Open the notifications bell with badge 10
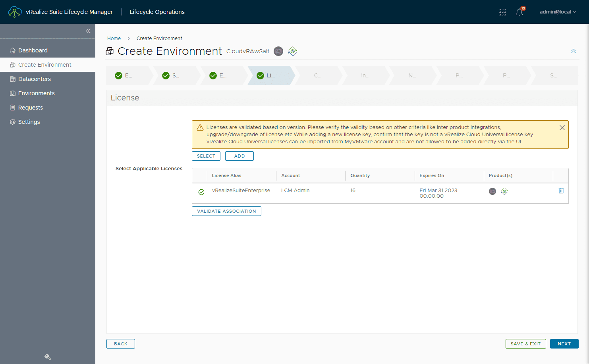Image resolution: width=589 pixels, height=364 pixels. click(x=519, y=12)
